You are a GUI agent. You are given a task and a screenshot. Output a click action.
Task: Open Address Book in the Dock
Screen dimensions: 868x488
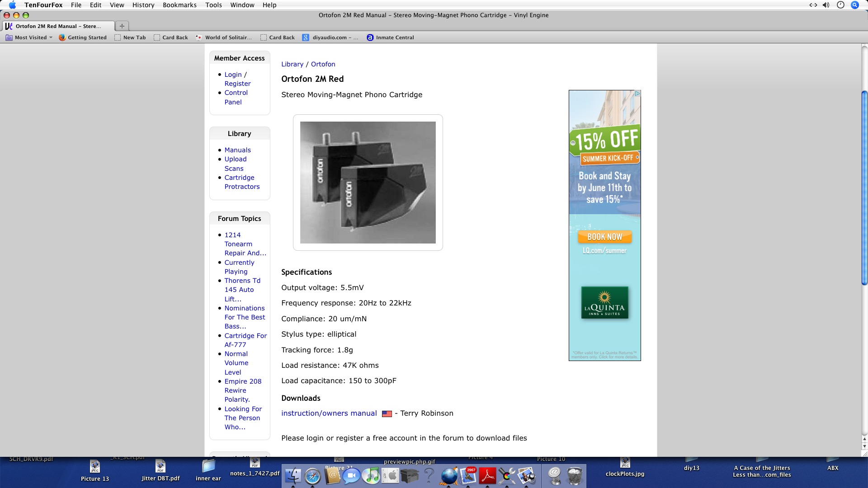click(x=332, y=475)
